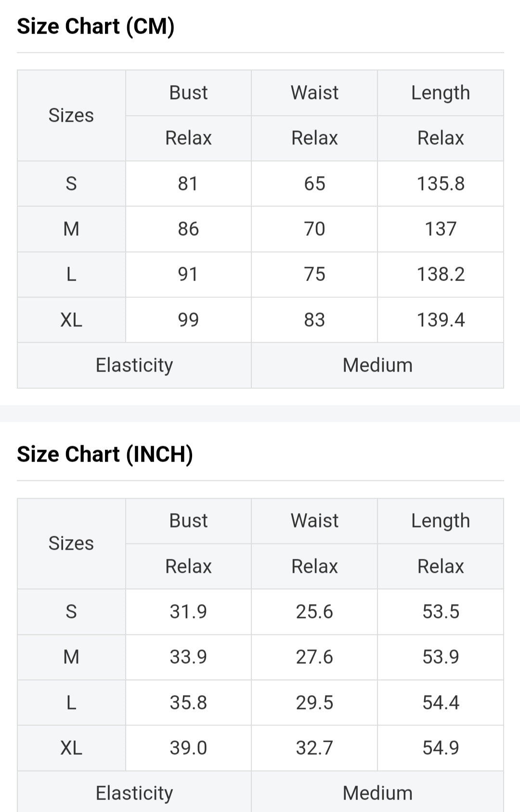Viewport: 520px width, 812px height.
Task: Click the Sizes header in the CM chart
Action: pos(71,116)
